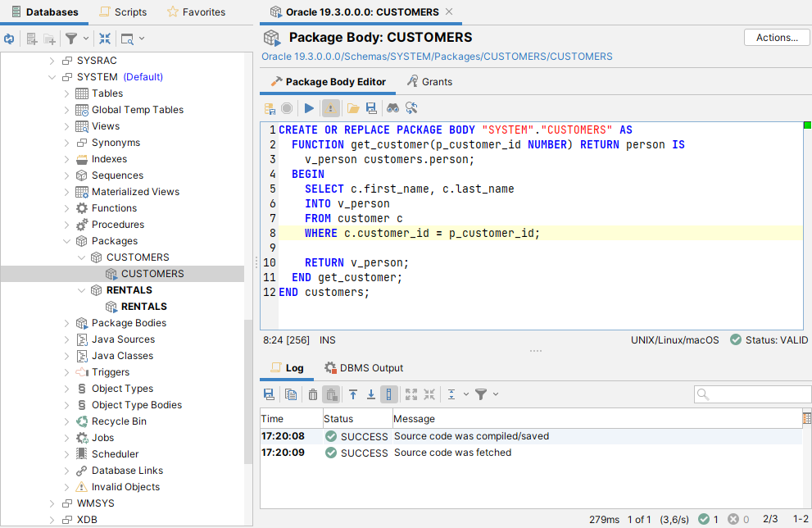Run the package with the blue play icon
812x528 pixels.
(x=310, y=107)
